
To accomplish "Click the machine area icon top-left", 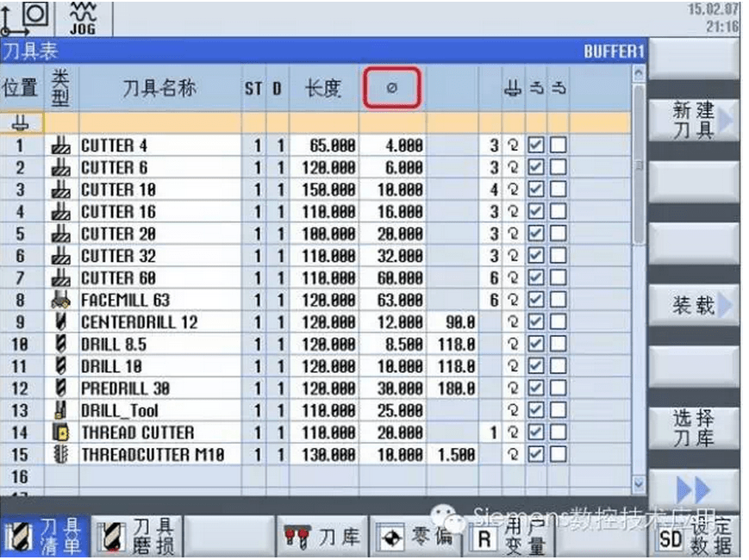I will [x=28, y=19].
